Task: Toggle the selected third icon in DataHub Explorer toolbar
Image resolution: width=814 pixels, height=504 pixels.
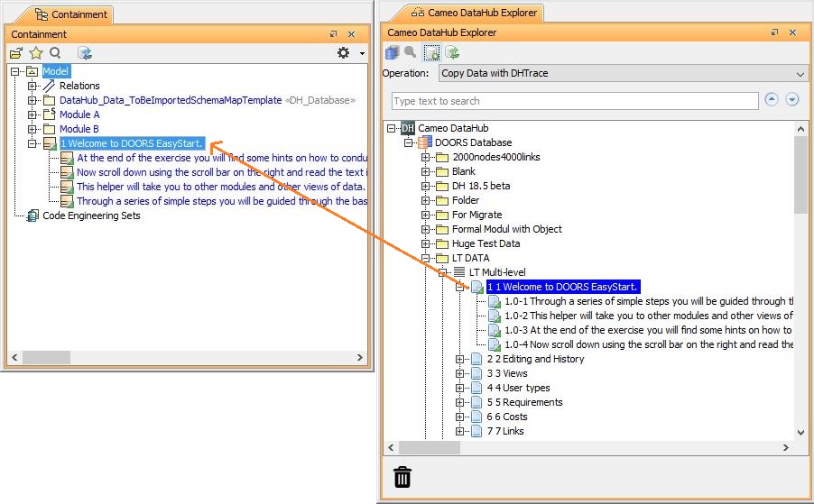Action: tap(432, 52)
